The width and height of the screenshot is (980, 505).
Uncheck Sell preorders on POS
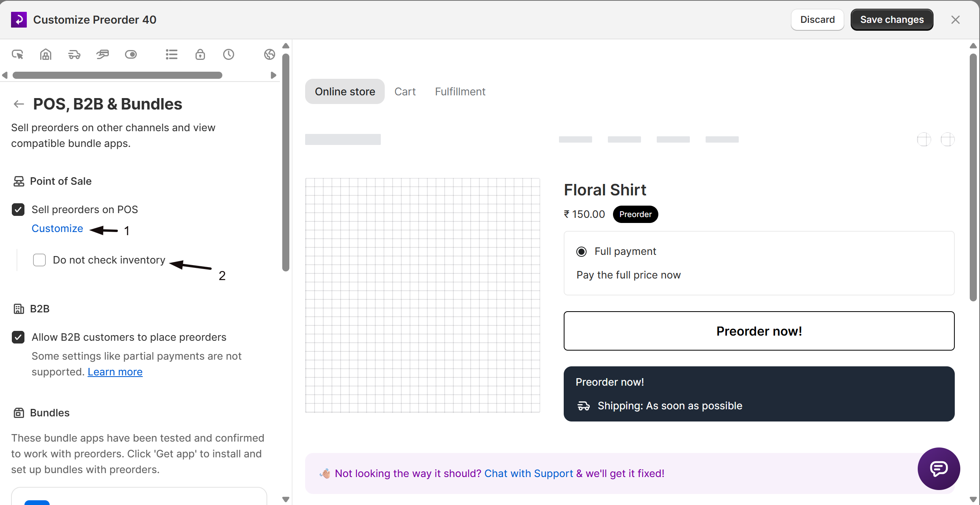tap(18, 210)
